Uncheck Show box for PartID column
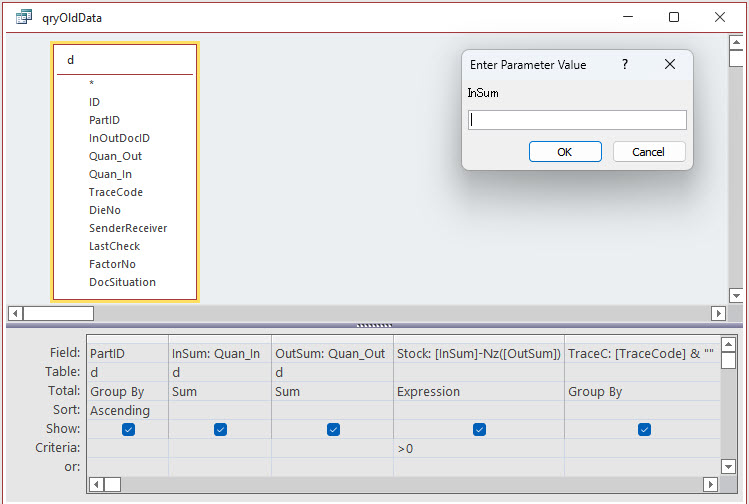749x504 pixels. point(128,429)
